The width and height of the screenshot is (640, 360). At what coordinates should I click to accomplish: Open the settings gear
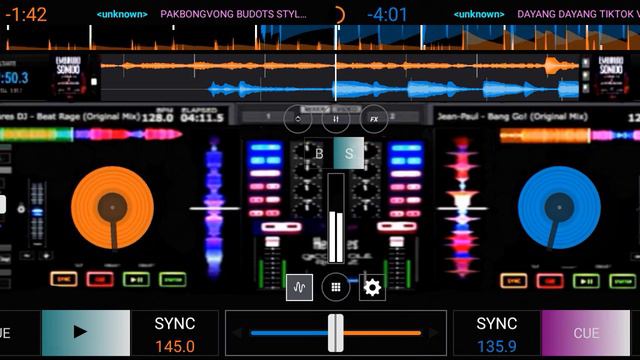(372, 287)
